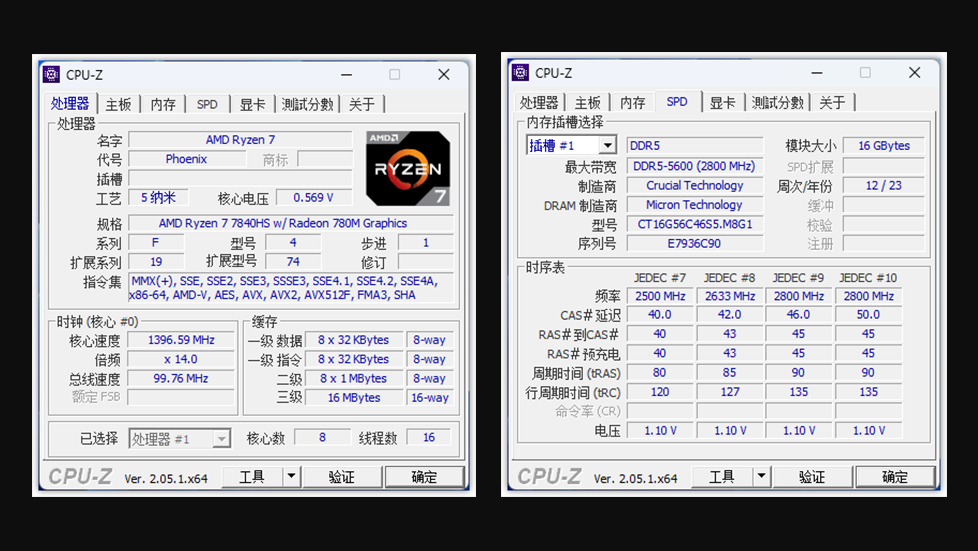
Task: Click the 线程数 value 16
Action: pos(429,437)
